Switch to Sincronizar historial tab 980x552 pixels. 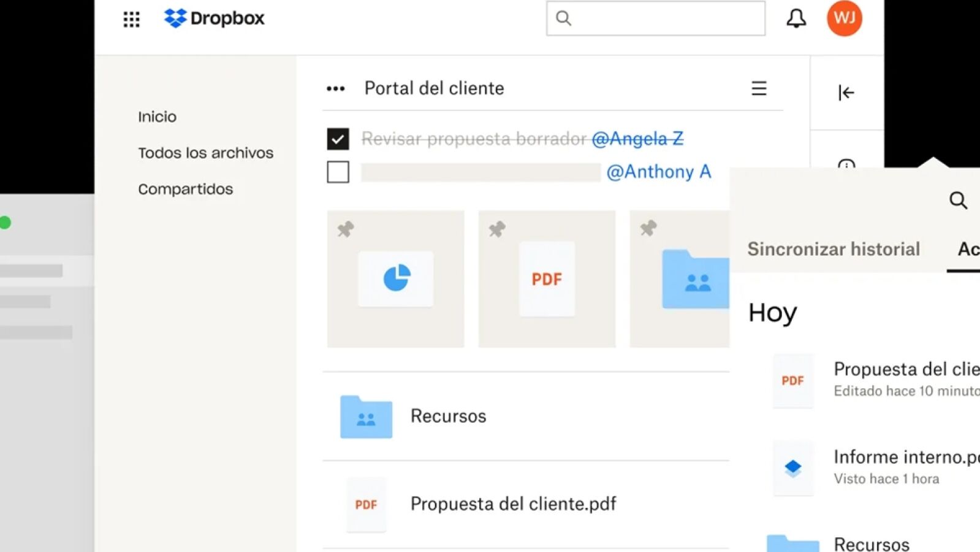pos(833,249)
